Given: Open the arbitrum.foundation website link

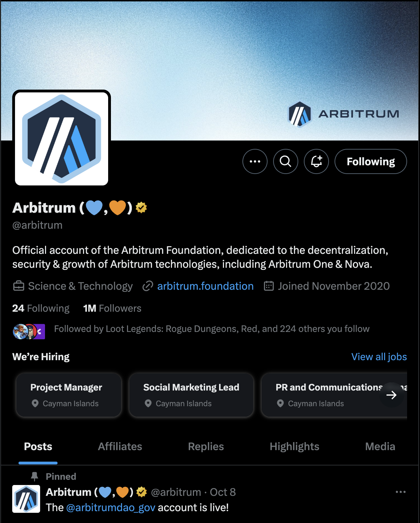Looking at the screenshot, I should tap(205, 286).
